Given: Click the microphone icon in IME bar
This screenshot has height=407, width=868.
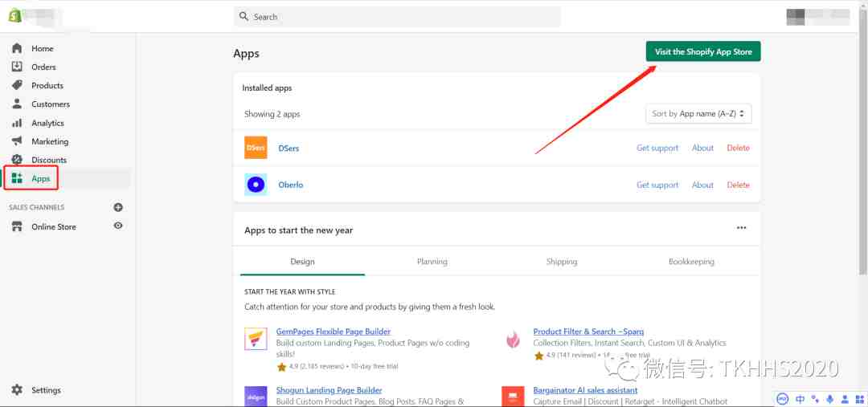Looking at the screenshot, I should pyautogui.click(x=829, y=399).
